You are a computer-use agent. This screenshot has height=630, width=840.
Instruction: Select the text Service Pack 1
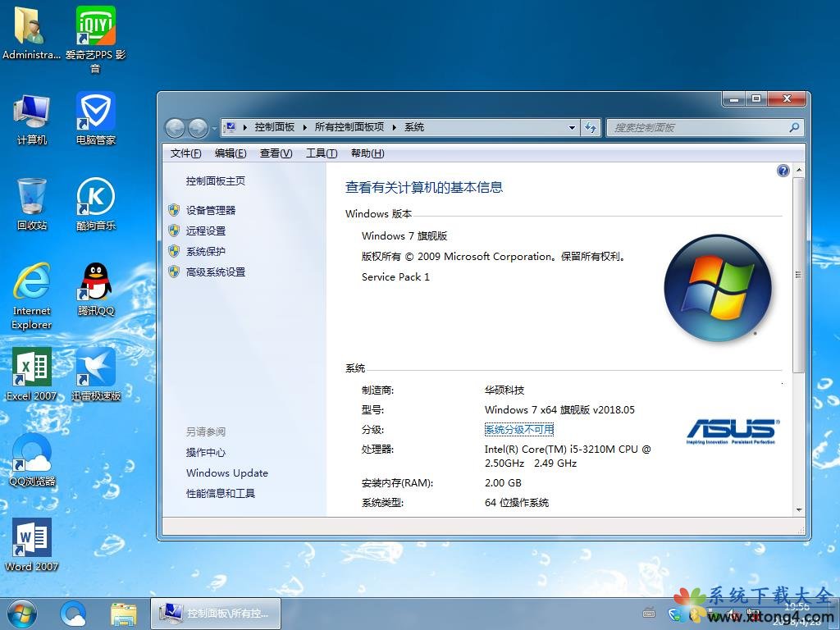395,277
